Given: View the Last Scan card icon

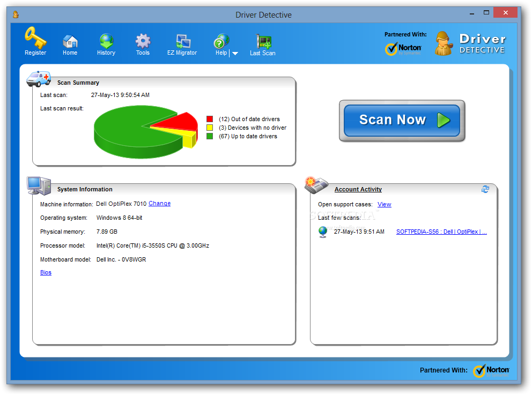Looking at the screenshot, I should [264, 42].
